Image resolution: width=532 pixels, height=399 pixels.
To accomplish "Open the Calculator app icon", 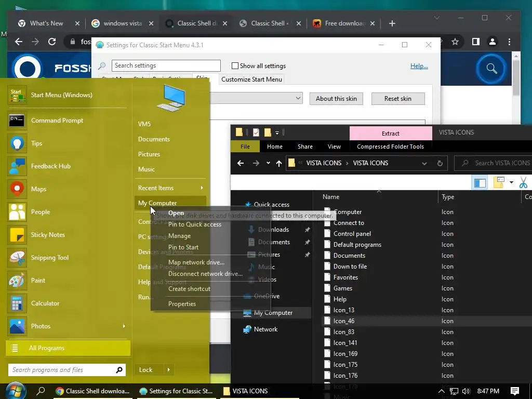I will click(x=17, y=303).
